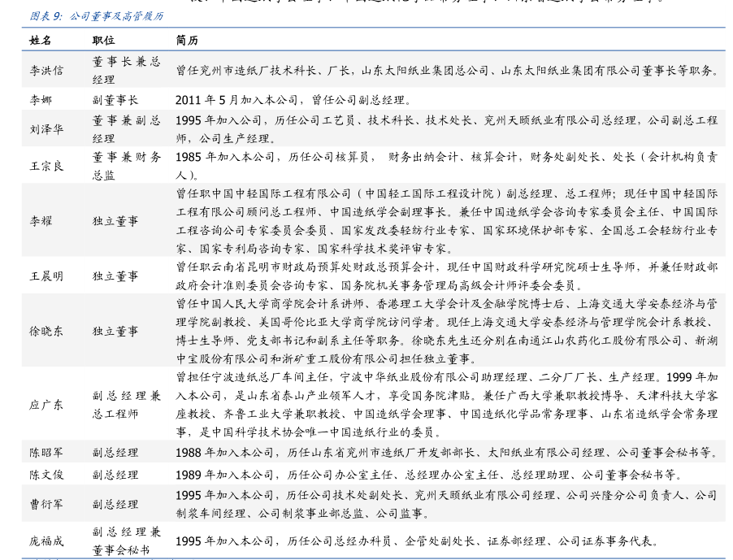This screenshot has width=733, height=560.
Task: Click the 职位 column header
Action: (103, 40)
